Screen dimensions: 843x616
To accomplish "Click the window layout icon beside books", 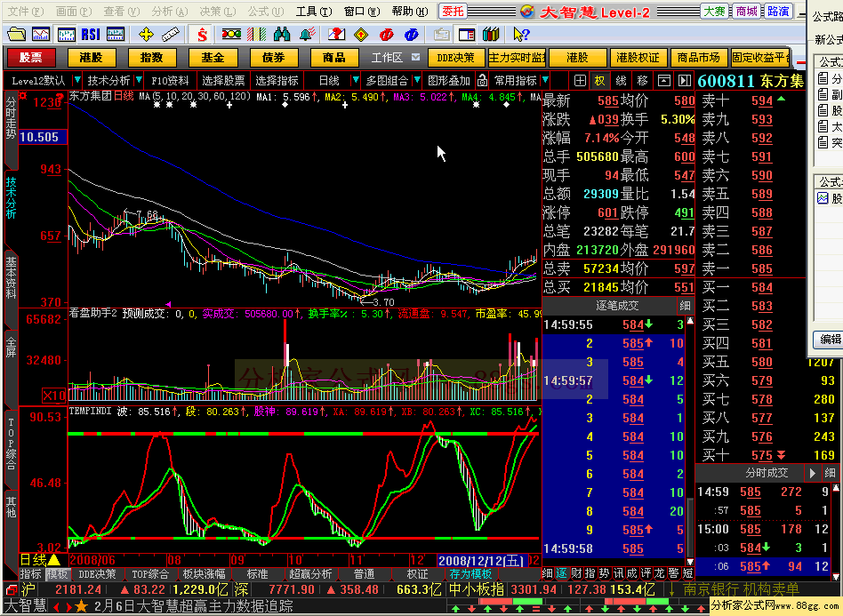I will (x=466, y=35).
